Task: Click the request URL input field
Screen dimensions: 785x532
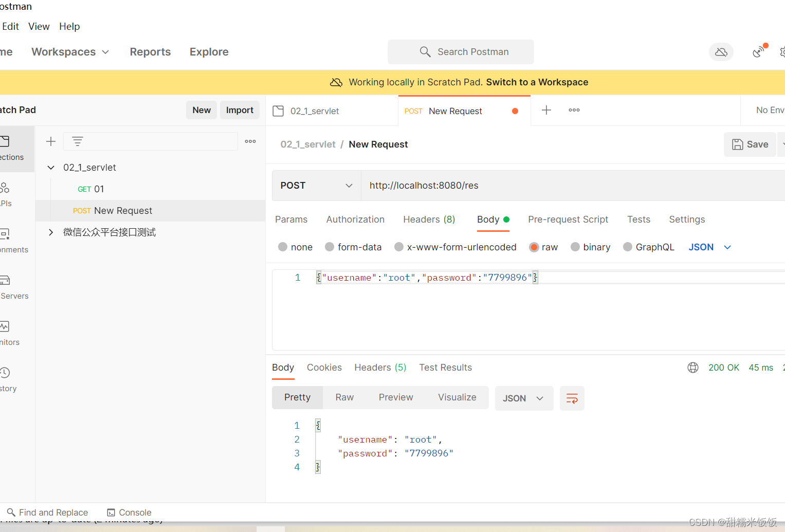Action: coord(514,186)
